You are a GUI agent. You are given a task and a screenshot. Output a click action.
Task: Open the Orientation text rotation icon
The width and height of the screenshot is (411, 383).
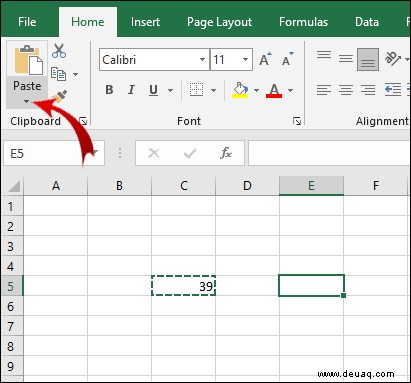pos(393,59)
